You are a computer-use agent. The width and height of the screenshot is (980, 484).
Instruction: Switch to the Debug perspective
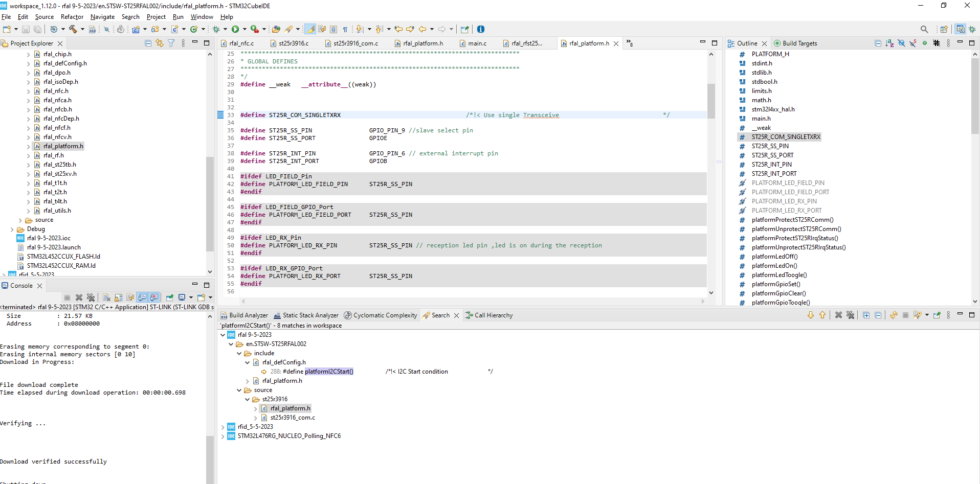(x=972, y=29)
